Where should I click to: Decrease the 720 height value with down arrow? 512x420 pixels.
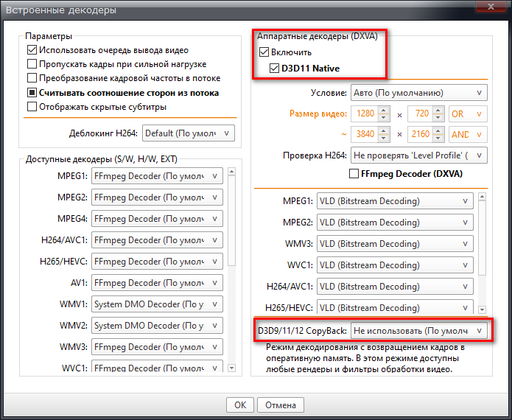click(438, 117)
